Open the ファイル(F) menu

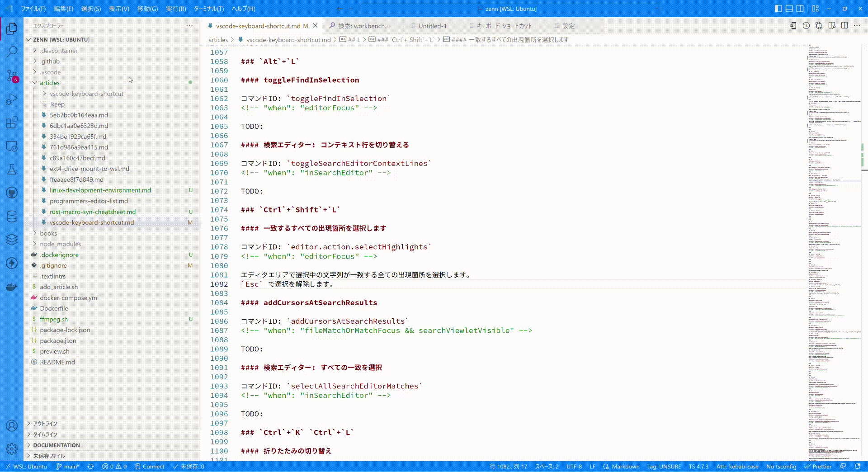[33, 9]
